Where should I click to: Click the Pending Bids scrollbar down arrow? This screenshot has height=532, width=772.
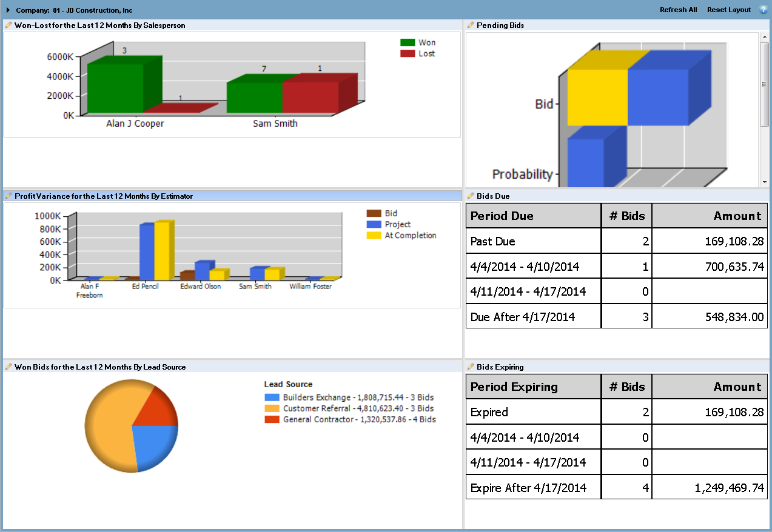point(764,182)
